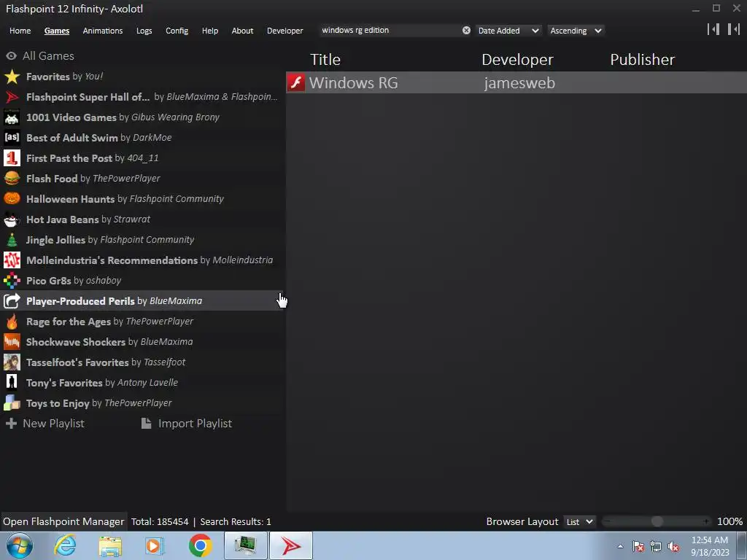Click the First Past the Post number icon
Screen dimensions: 747x560
(x=12, y=158)
